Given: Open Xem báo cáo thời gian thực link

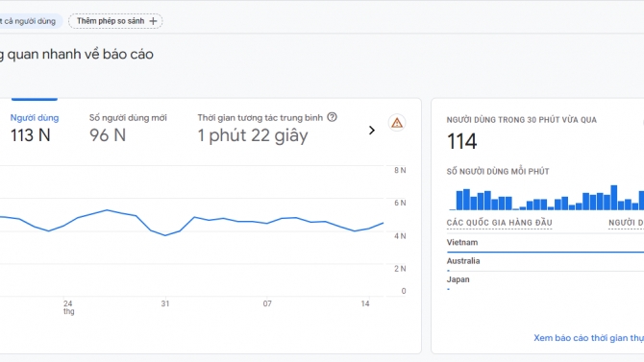Looking at the screenshot, I should pos(588,338).
